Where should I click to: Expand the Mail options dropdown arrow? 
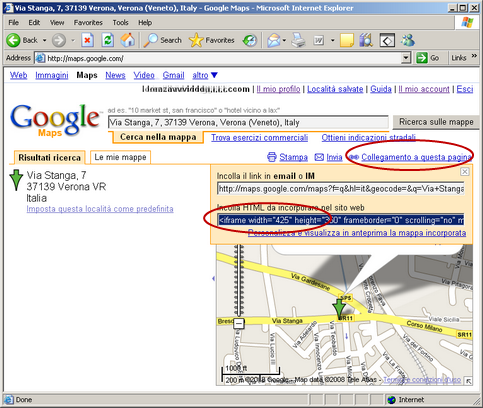point(284,40)
